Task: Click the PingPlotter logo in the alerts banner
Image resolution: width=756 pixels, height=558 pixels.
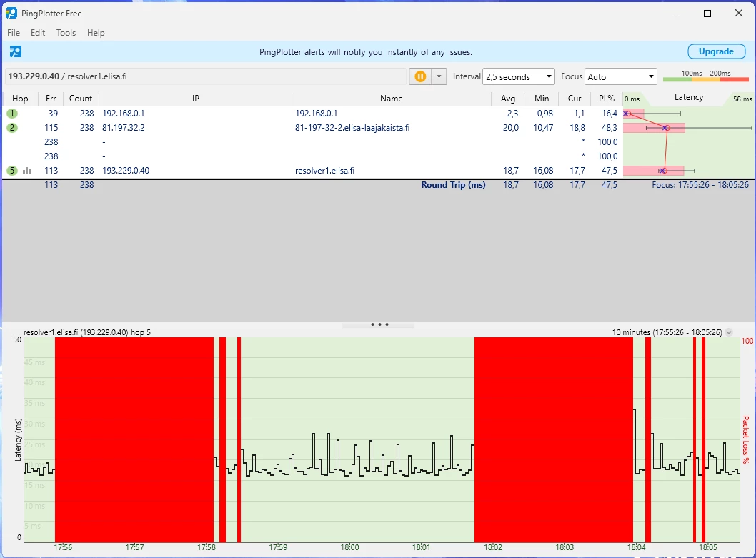Action: pyautogui.click(x=16, y=51)
